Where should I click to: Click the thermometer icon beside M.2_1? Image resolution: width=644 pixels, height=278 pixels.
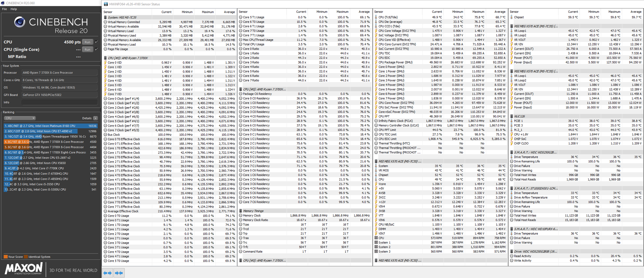[x=512, y=130]
